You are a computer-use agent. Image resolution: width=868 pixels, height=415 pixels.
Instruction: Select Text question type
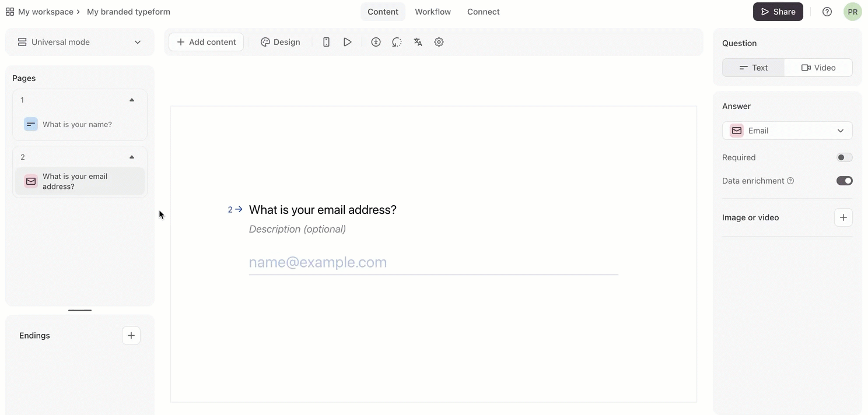[754, 68]
